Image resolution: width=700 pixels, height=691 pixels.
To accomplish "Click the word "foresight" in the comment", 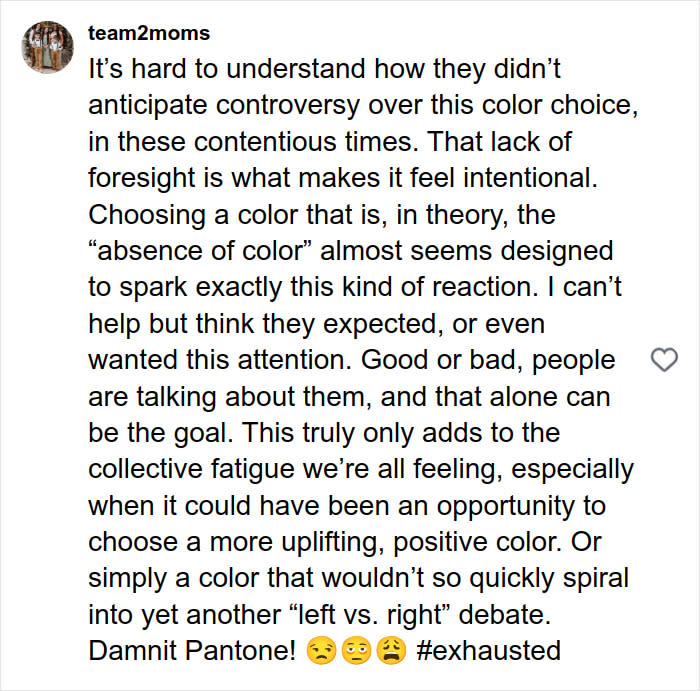I will coord(140,178).
